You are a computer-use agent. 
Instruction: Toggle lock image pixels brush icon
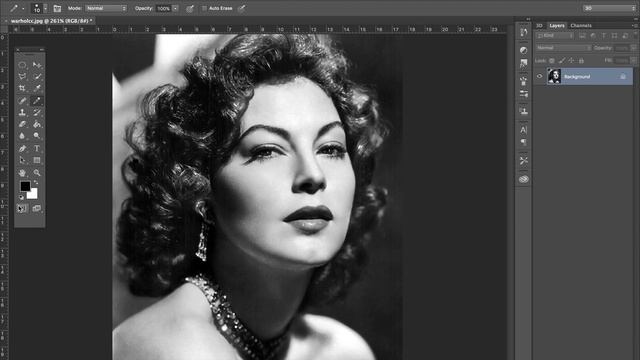click(x=562, y=60)
